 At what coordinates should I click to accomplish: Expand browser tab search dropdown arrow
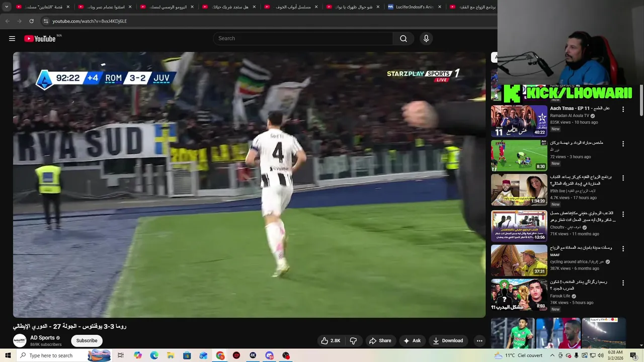[7, 7]
